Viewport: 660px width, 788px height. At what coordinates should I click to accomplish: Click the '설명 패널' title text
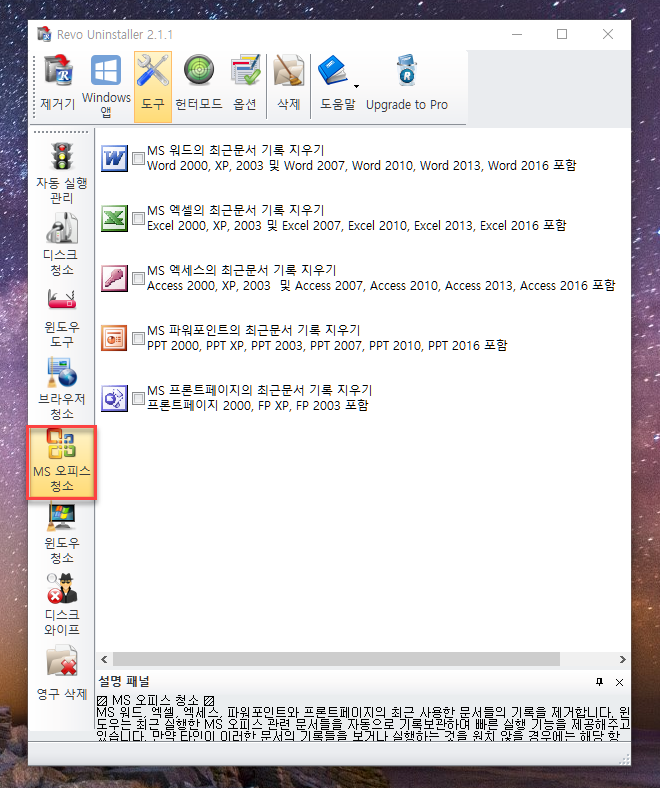coord(124,681)
